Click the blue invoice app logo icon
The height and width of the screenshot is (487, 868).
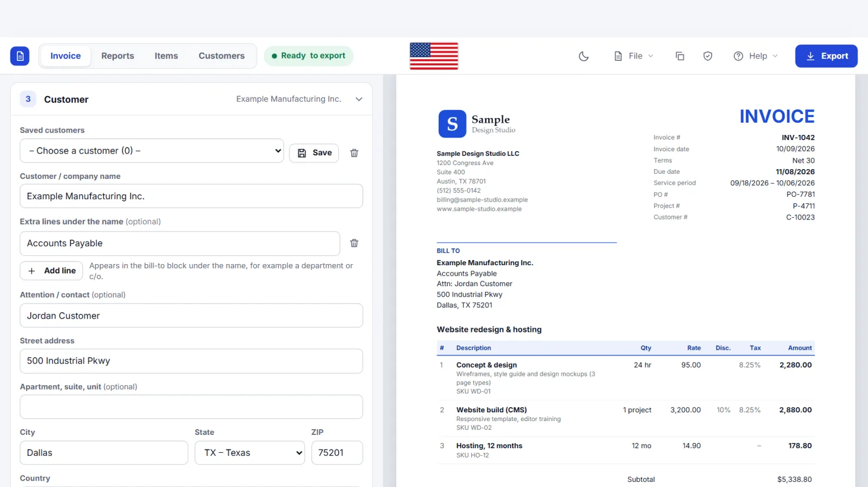pos(20,56)
